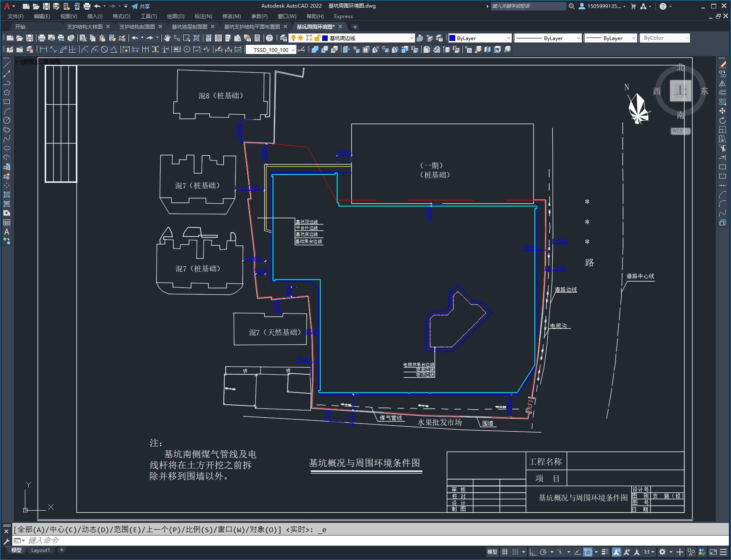Select the Multiline Text A tool
The height and width of the screenshot is (560, 731).
7,232
